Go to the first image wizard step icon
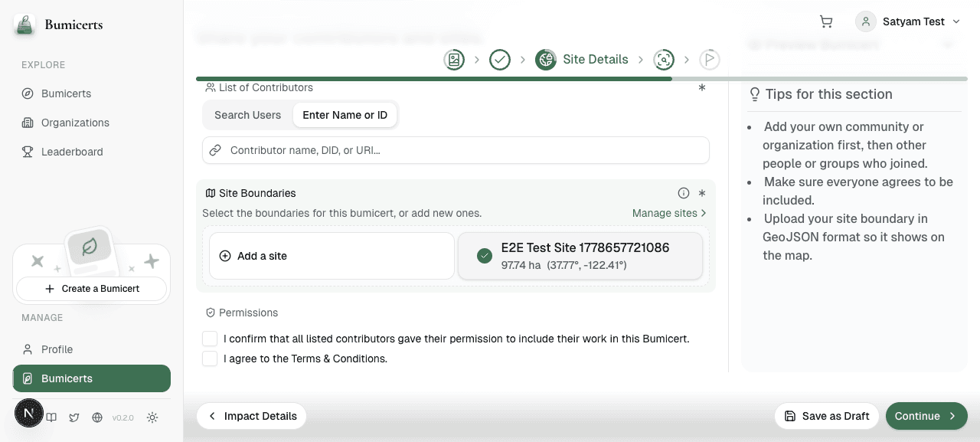980x442 pixels. [454, 59]
